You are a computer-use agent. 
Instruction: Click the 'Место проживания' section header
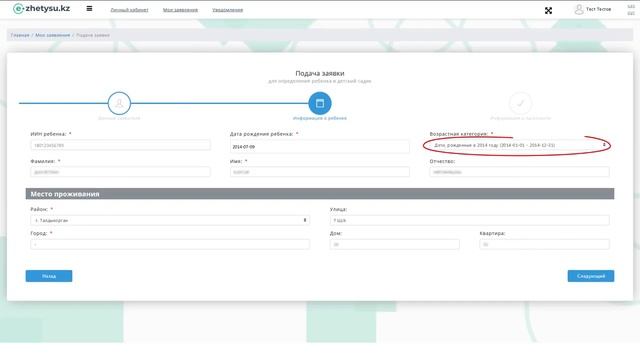click(320, 194)
